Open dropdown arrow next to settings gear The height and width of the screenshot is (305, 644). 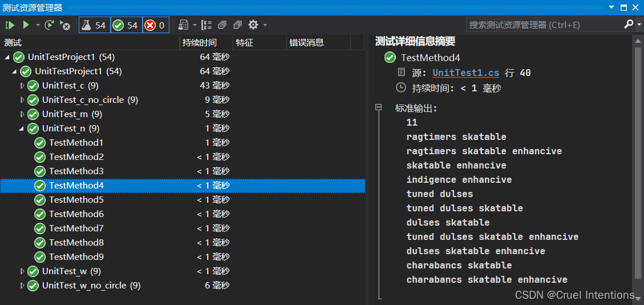(265, 25)
